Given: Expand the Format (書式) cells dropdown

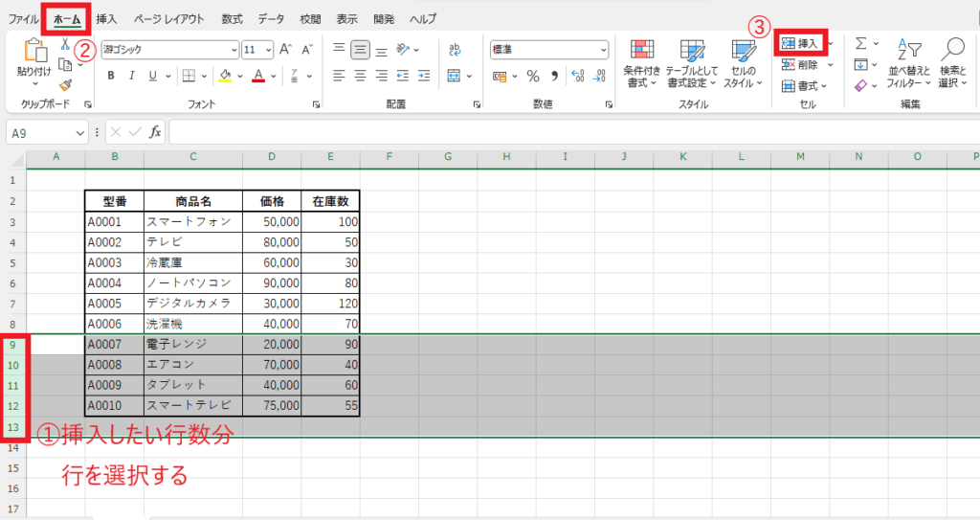Looking at the screenshot, I should coord(824,86).
